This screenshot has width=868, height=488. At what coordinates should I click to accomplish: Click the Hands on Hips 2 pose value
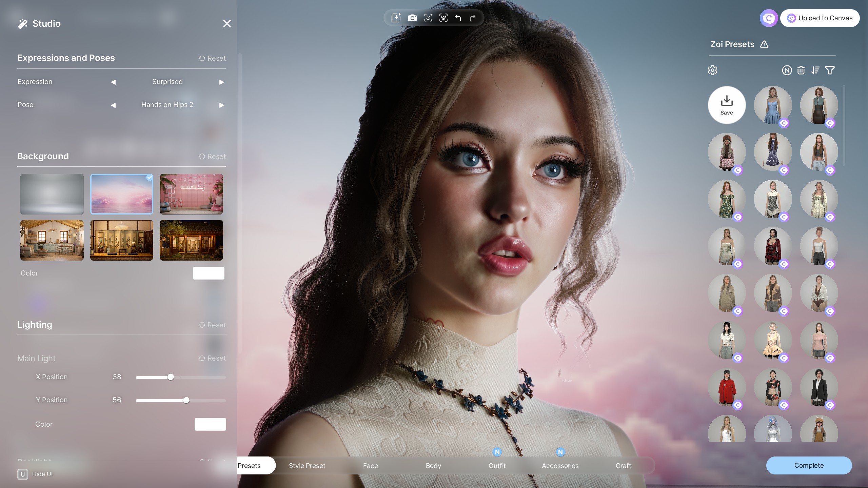point(167,105)
